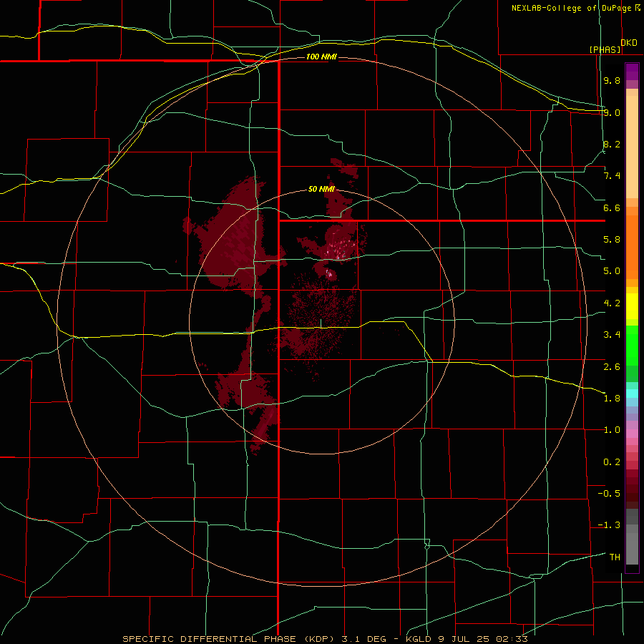Click the TH threshold label
This screenshot has width=644, height=644.
pos(615,557)
